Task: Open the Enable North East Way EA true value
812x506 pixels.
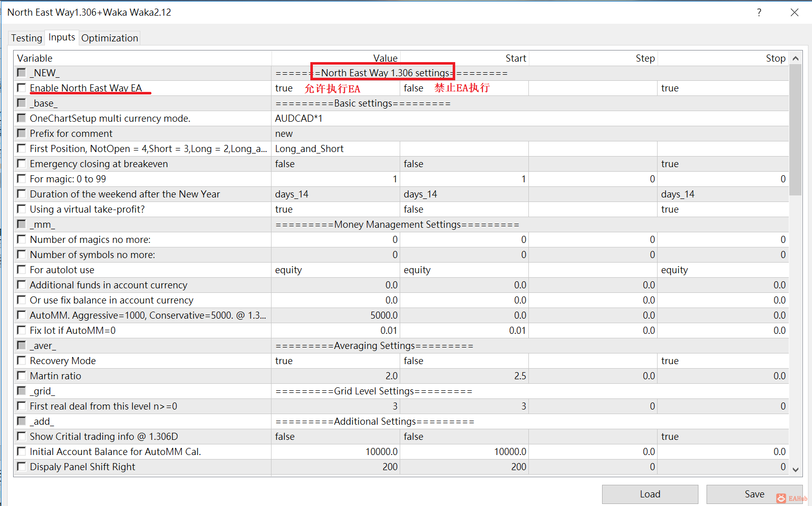Action: pyautogui.click(x=336, y=88)
